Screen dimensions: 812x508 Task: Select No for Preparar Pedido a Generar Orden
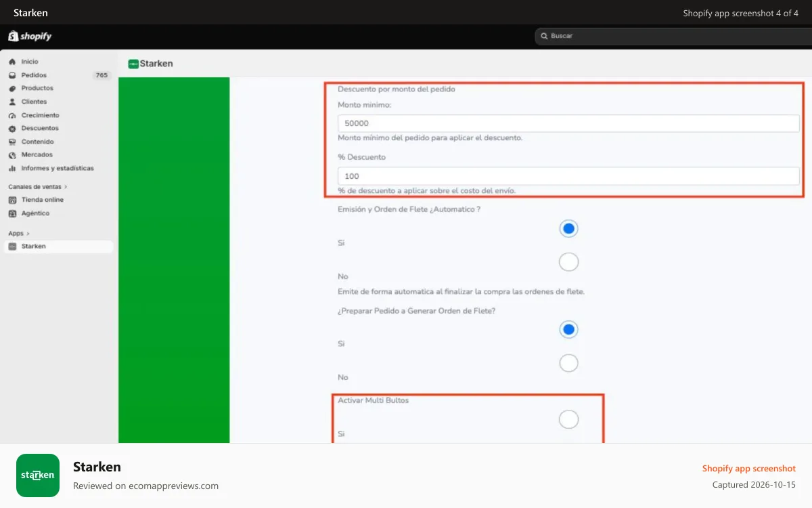(x=568, y=363)
